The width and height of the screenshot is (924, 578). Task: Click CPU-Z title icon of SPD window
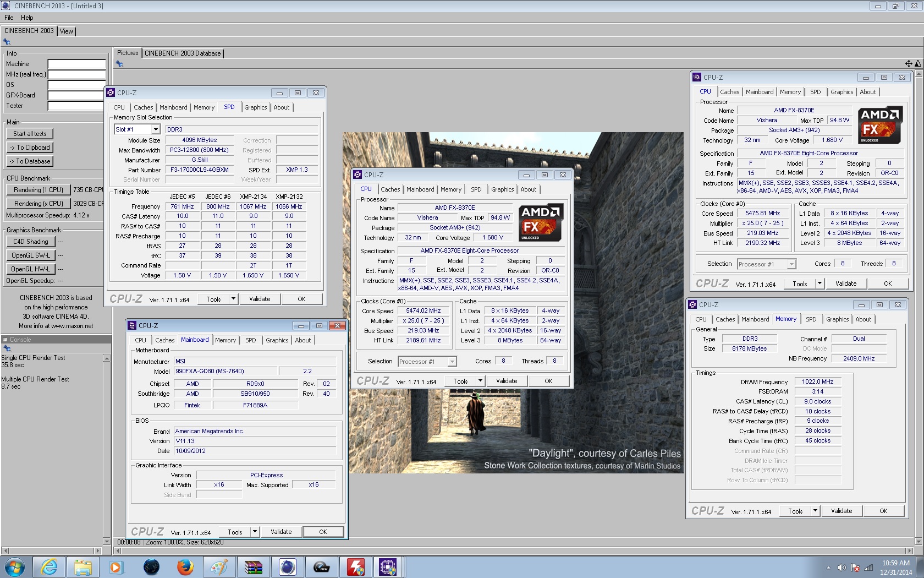pyautogui.click(x=111, y=92)
